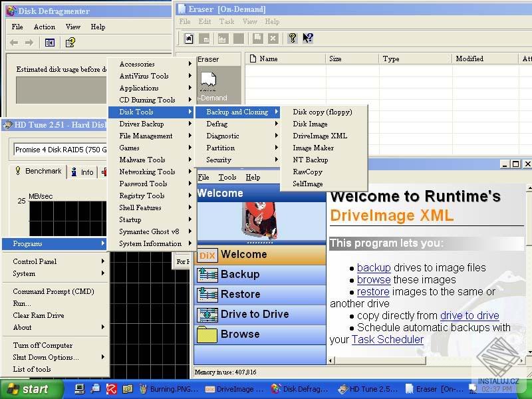Open context help in Eraser toolbar
This screenshot has width=532, height=399.
307,38
